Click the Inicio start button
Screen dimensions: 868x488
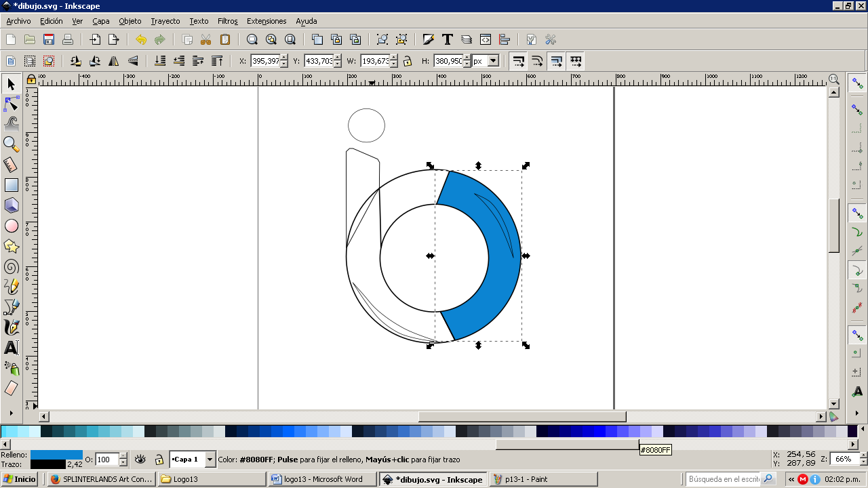tap(20, 479)
